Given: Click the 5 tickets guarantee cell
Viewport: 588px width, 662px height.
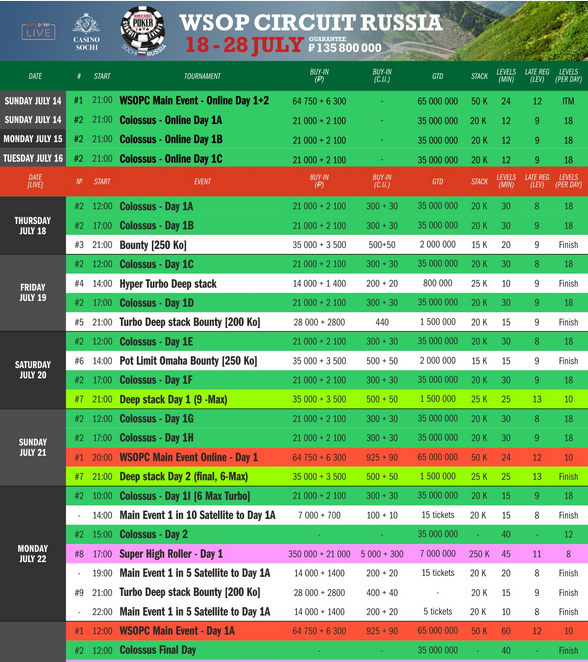Looking at the screenshot, I should pyautogui.click(x=438, y=612).
